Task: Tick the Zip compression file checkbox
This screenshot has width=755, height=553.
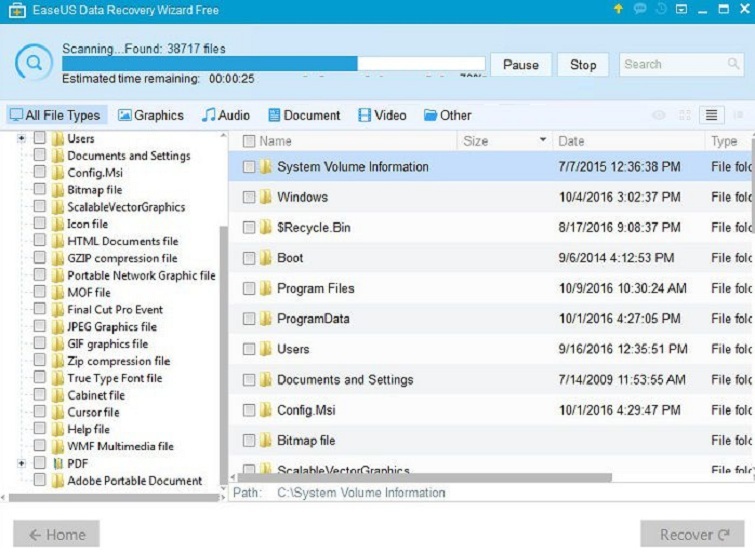Action: coord(39,360)
